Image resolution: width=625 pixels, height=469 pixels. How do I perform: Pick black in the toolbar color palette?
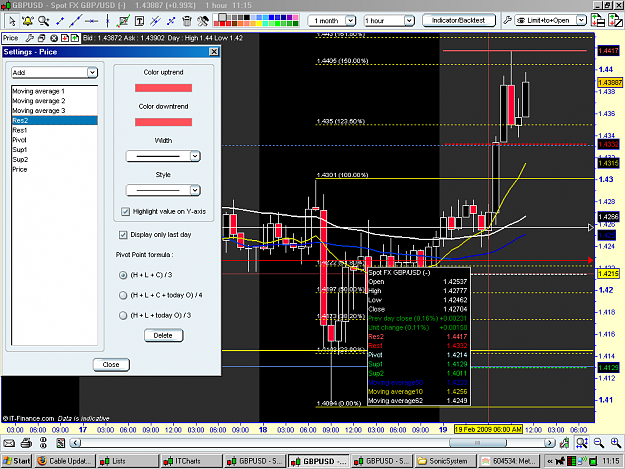click(x=247, y=18)
